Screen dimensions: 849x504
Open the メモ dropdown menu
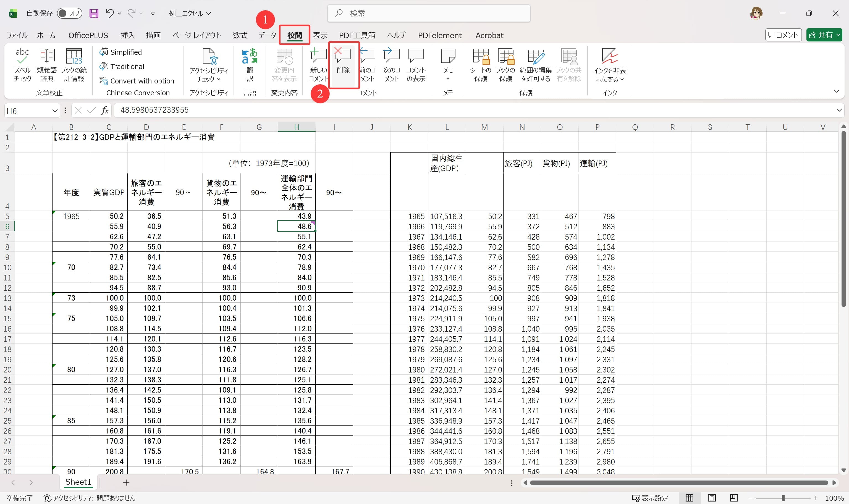pyautogui.click(x=448, y=79)
